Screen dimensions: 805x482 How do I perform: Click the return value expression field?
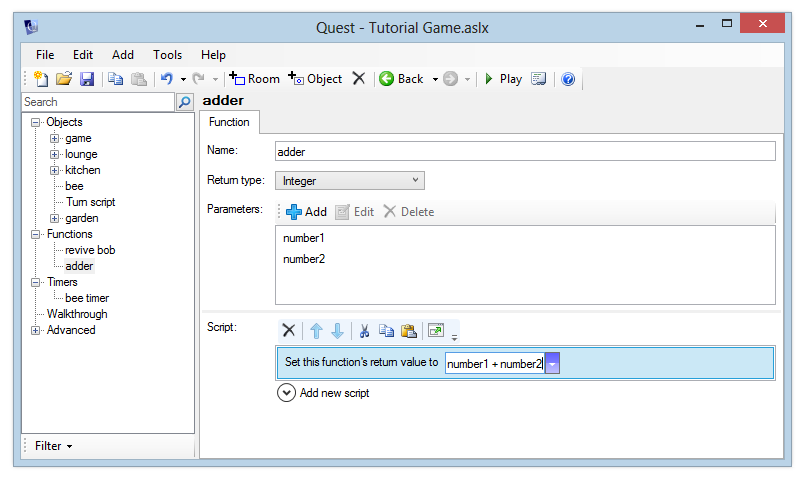495,364
